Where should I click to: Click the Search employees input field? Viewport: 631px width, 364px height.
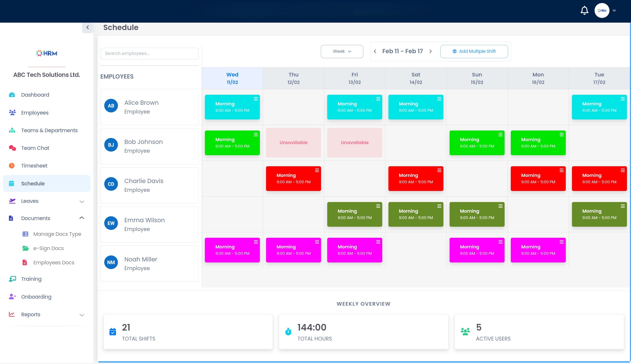[x=149, y=53]
